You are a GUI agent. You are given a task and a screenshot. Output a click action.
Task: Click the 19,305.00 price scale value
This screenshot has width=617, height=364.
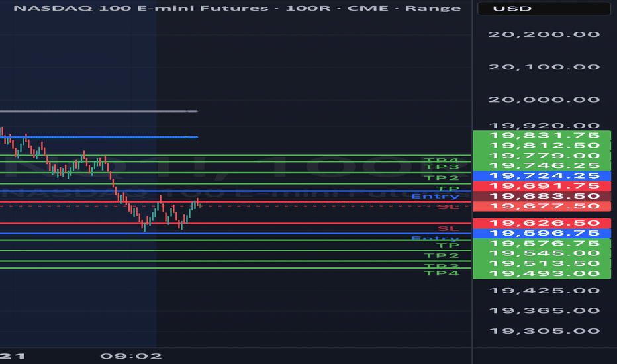tap(544, 331)
